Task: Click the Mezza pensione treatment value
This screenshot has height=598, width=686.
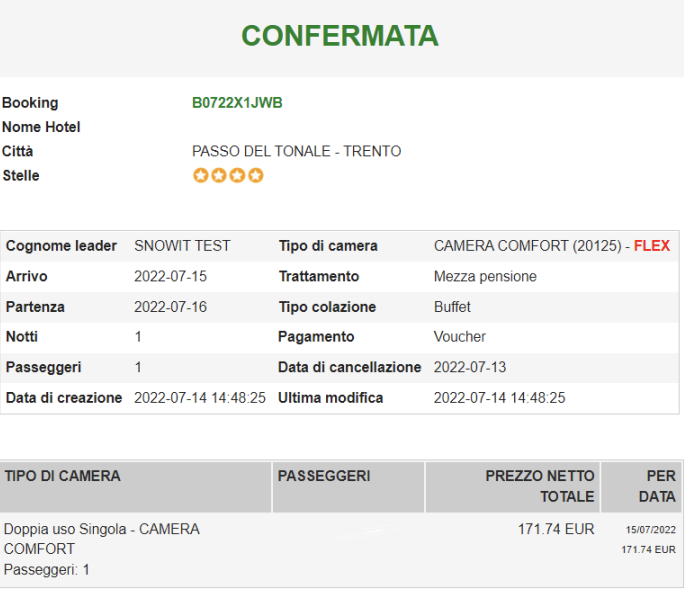Action: [485, 276]
